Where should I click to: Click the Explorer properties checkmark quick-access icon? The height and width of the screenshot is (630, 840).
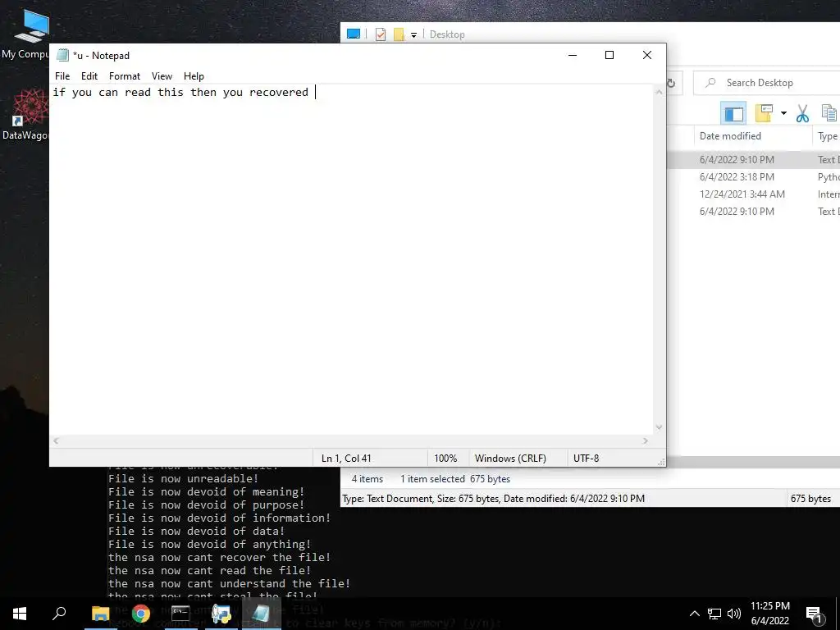click(x=381, y=34)
